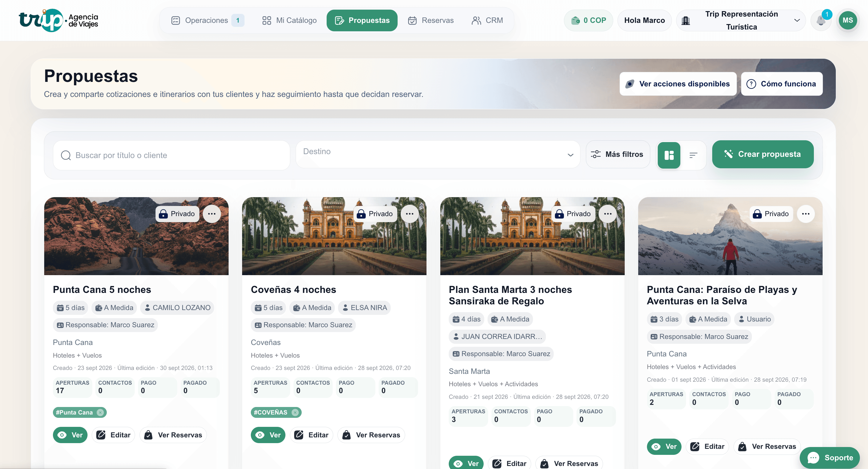The height and width of the screenshot is (469, 868).
Task: Expand Trip Representación Turística agency selector
Action: point(741,20)
